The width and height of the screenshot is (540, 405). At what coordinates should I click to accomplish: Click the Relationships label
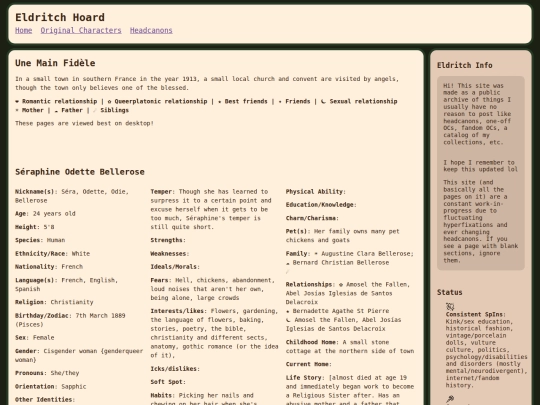pos(310,284)
